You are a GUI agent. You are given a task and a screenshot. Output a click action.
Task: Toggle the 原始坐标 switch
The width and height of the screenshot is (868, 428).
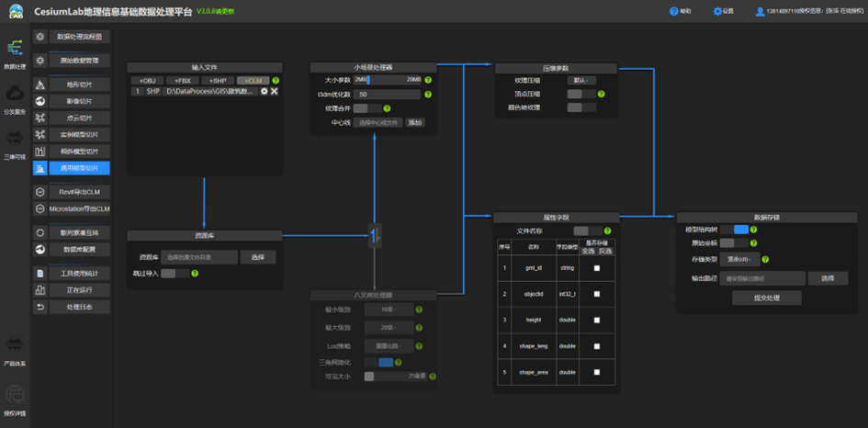(734, 243)
